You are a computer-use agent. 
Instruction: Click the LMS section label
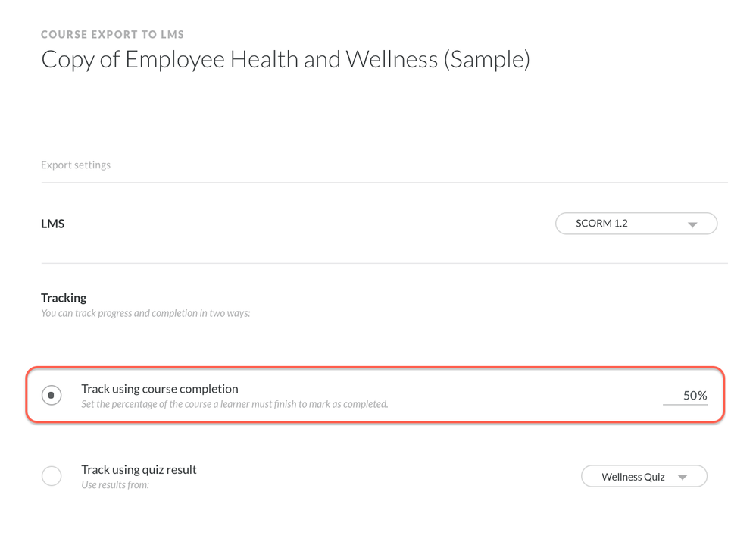pos(52,224)
